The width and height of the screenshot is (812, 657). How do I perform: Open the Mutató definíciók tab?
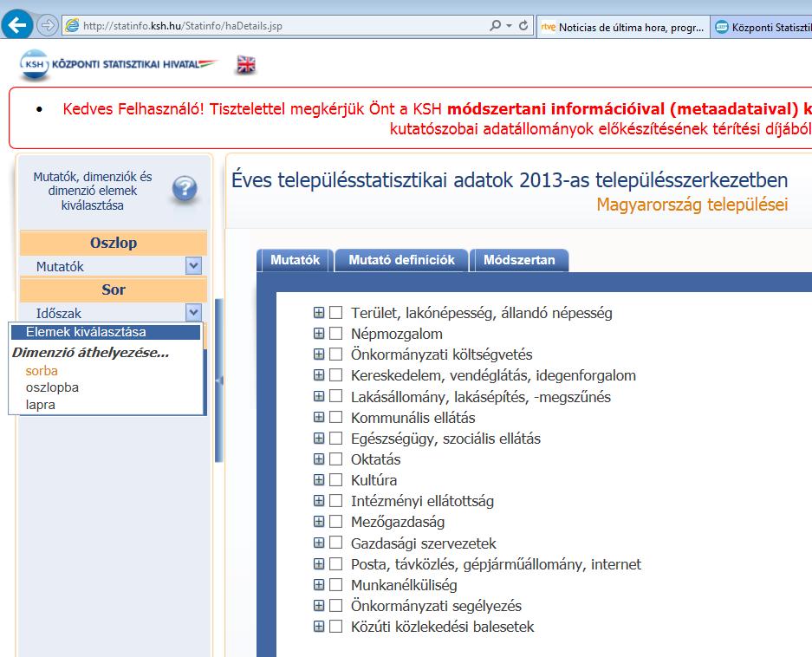[x=401, y=259]
